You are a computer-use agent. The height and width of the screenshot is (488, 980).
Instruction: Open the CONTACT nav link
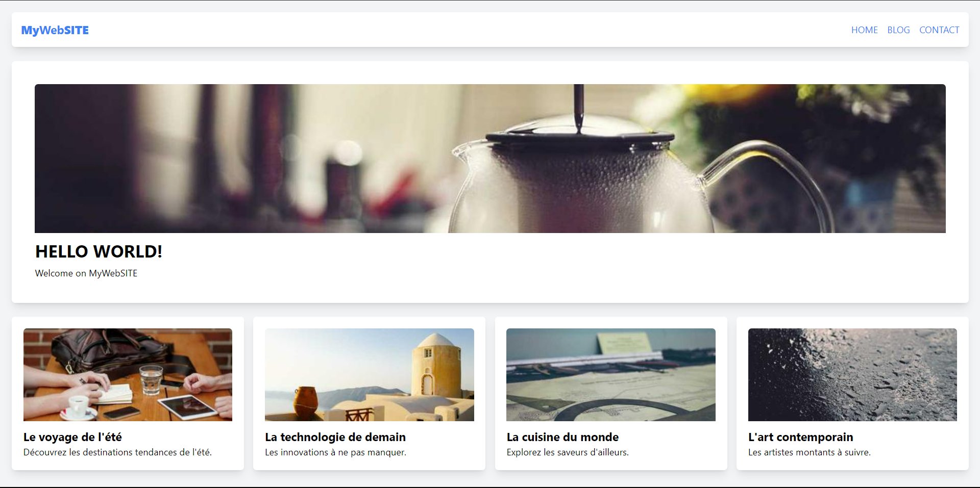coord(939,30)
